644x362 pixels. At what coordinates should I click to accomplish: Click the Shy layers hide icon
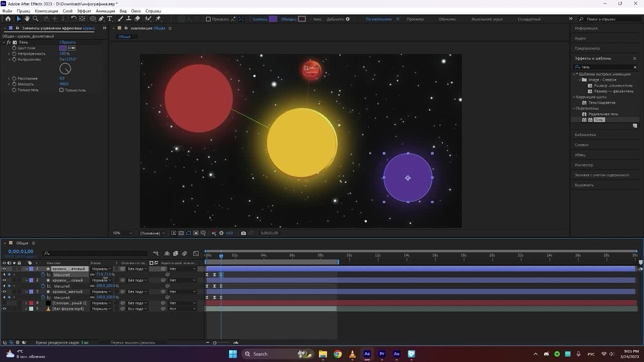pos(167,253)
